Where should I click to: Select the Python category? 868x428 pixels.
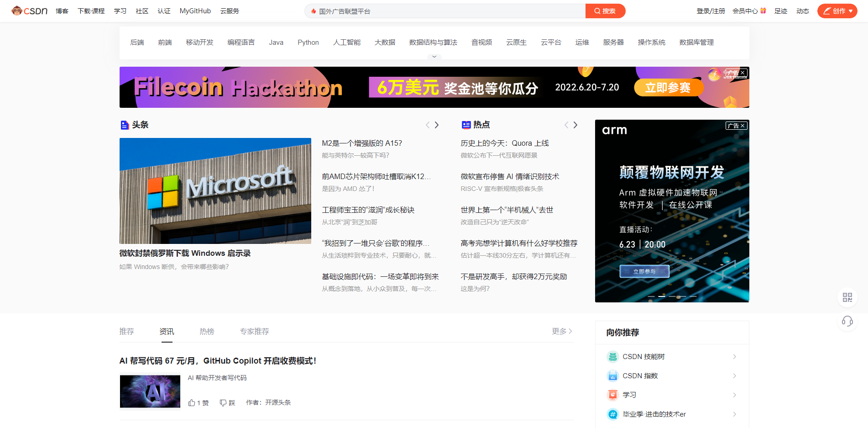308,42
